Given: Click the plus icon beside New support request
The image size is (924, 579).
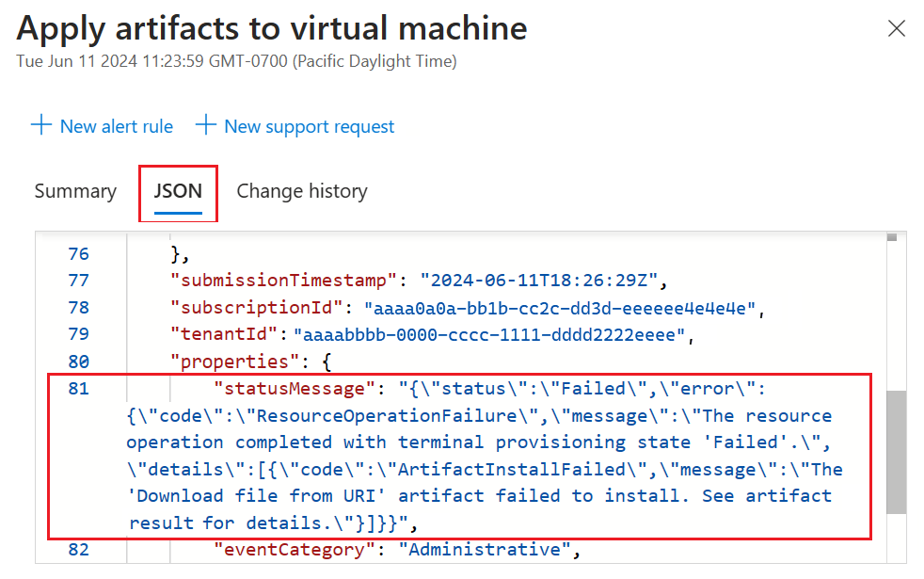Looking at the screenshot, I should coord(207,125).
